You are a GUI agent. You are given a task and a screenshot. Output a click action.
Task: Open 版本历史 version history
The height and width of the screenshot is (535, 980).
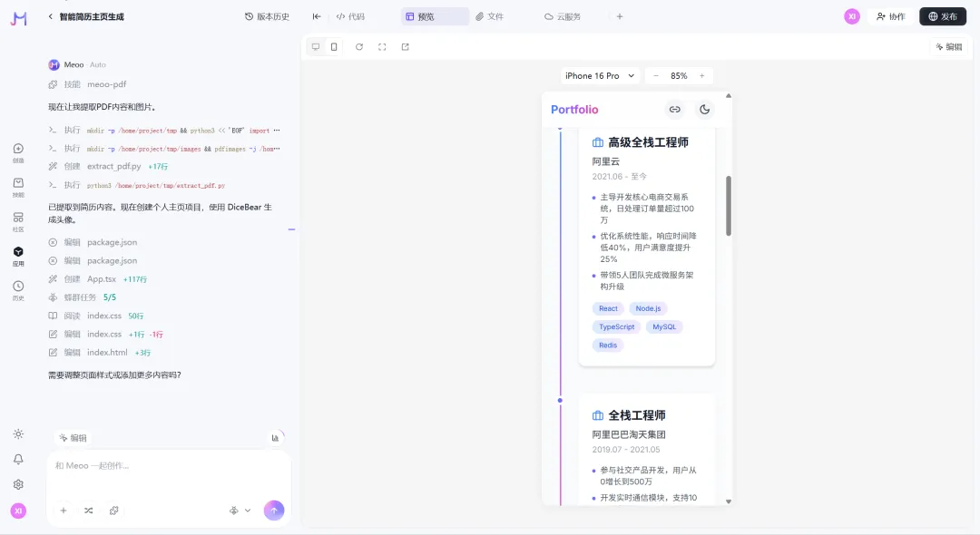coord(267,17)
